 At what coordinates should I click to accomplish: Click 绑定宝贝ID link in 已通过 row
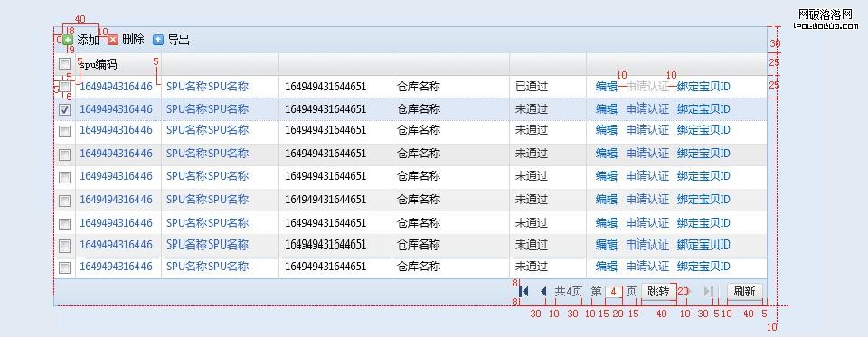click(x=703, y=87)
